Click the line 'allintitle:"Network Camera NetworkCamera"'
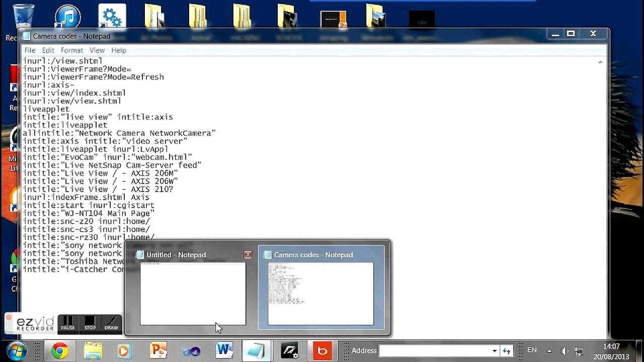This screenshot has height=362, width=644. [119, 133]
